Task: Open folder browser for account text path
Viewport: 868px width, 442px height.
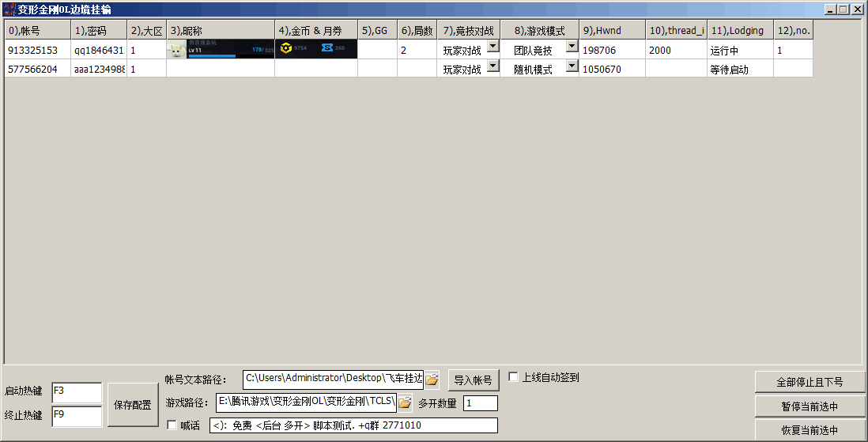Action: [432, 380]
